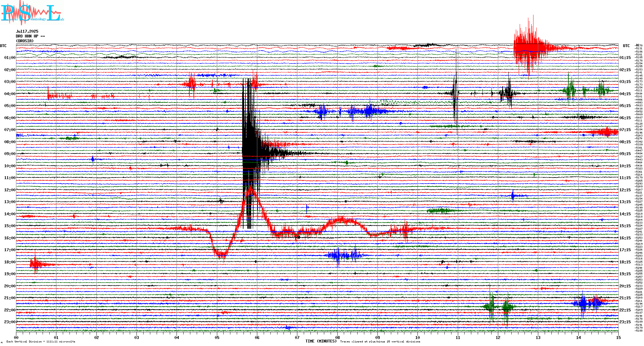
Task: Click the 22:00 hour label
Action: pos(10,310)
